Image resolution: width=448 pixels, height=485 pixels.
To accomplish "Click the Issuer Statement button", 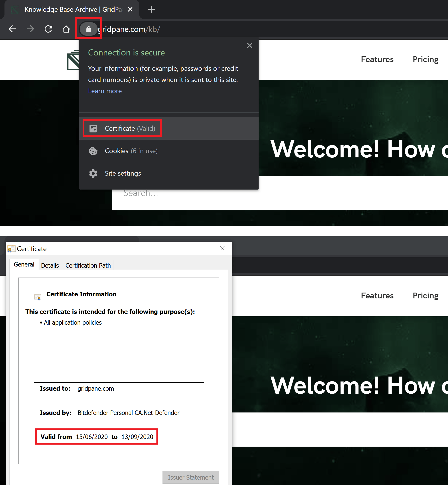I will pyautogui.click(x=191, y=477).
